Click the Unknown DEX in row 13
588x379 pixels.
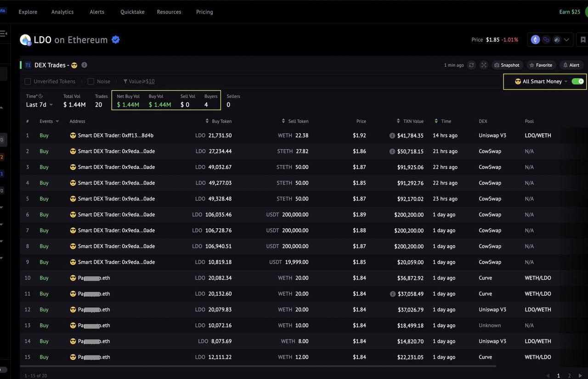click(490, 326)
